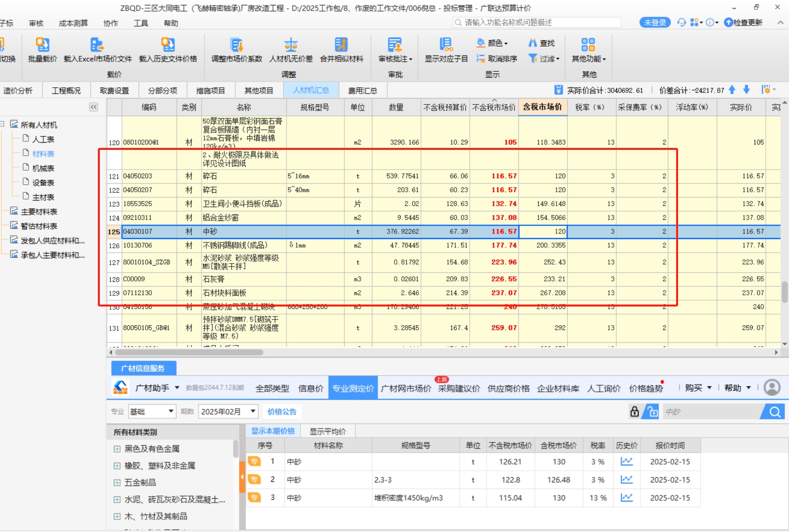Expand 黑色及有色金属 category
The image size is (789, 532).
click(117, 449)
